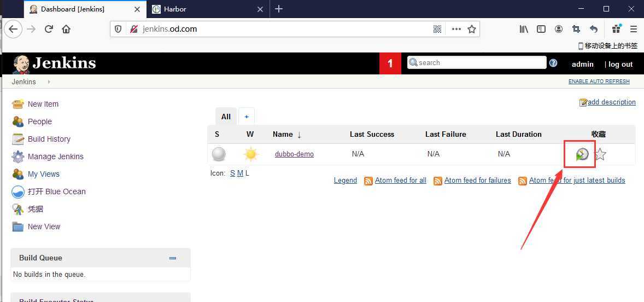The height and width of the screenshot is (302, 644).
Task: Click the credentials keys icon
Action: [x=17, y=210]
